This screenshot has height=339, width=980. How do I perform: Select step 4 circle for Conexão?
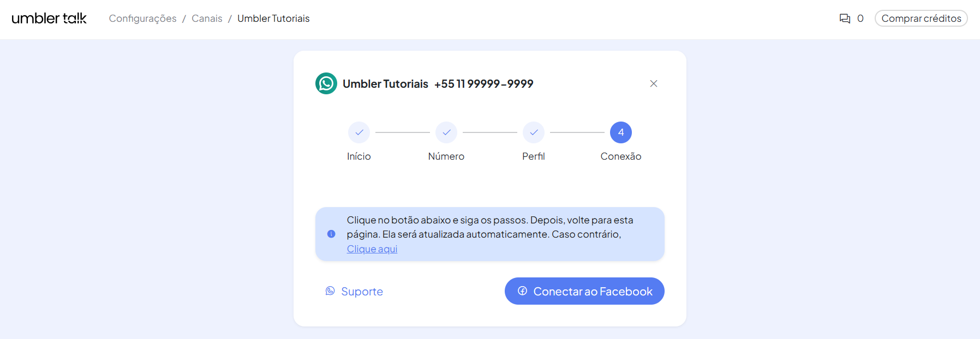[621, 132]
